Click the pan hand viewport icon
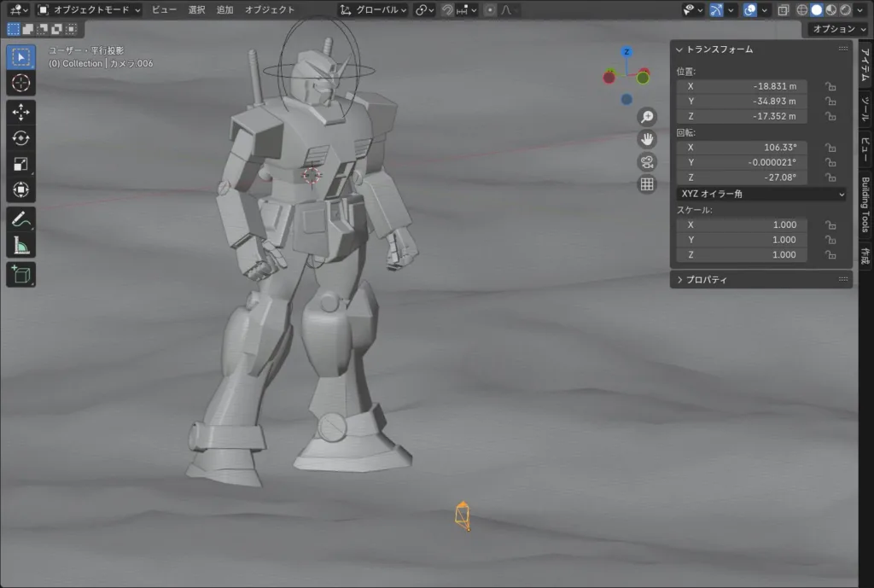874x588 pixels. click(x=647, y=139)
